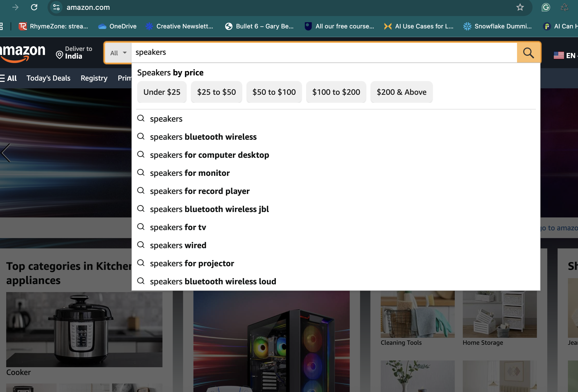578x392 pixels.
Task: Select Under $25 price filter
Action: (x=162, y=92)
